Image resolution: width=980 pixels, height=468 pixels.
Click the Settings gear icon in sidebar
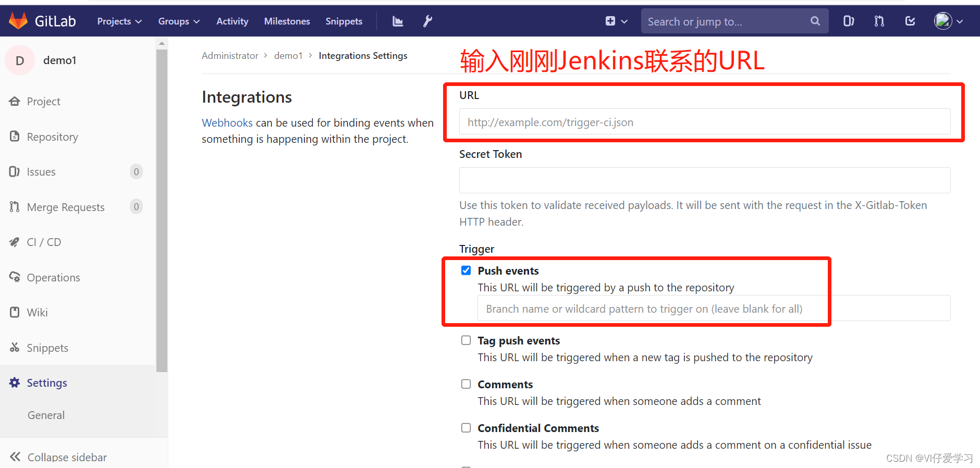click(15, 383)
